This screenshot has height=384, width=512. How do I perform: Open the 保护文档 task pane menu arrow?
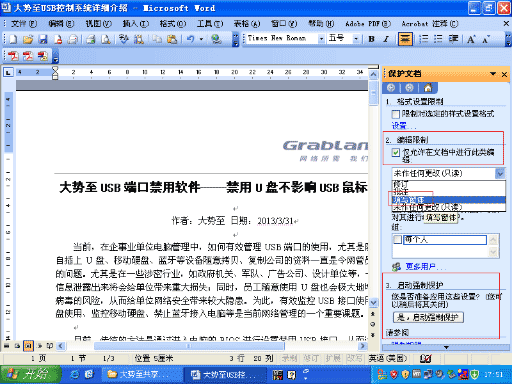coord(493,74)
